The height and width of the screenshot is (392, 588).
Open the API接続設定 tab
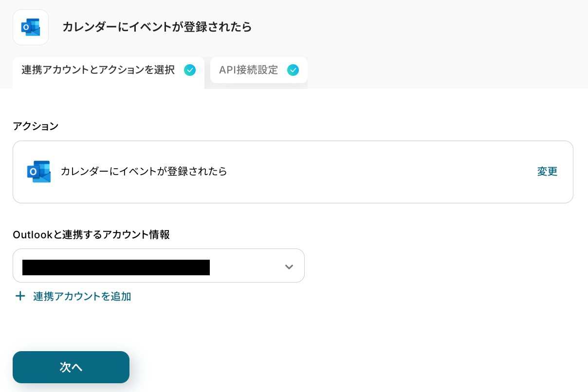[x=249, y=70]
